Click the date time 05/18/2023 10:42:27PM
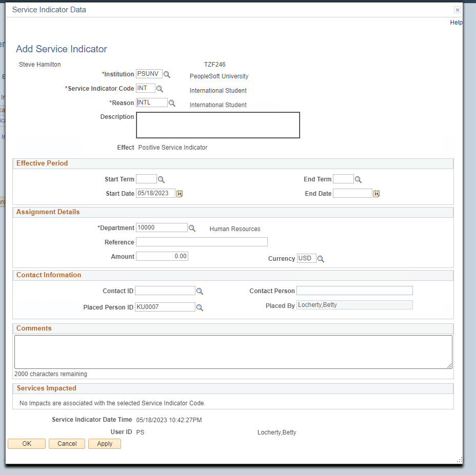Viewport: 476px width, 475px height. point(169,420)
